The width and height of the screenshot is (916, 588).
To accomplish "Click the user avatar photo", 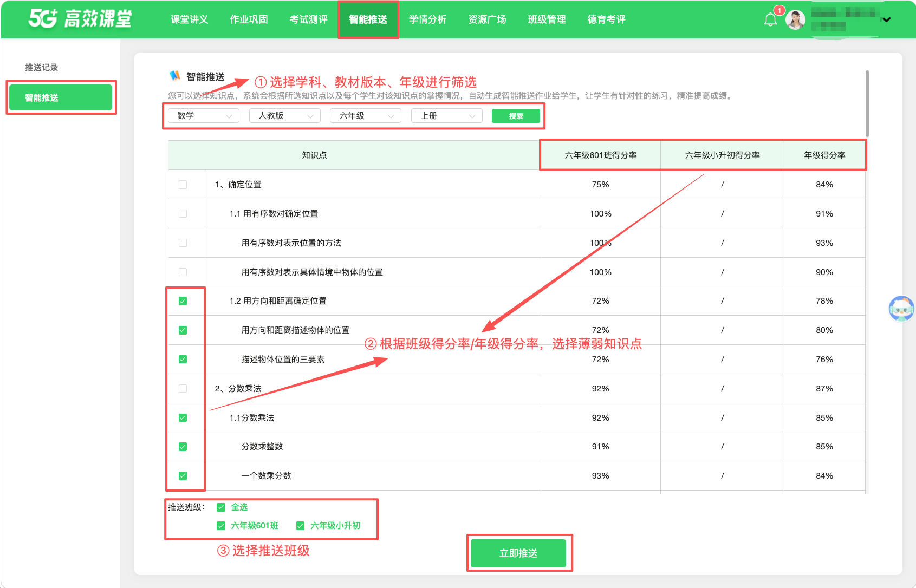I will (x=795, y=19).
